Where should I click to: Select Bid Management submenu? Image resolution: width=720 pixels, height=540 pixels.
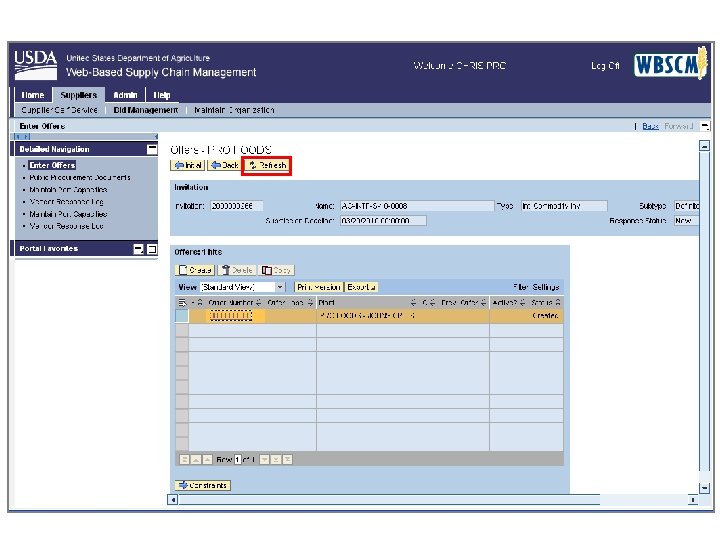(x=146, y=110)
